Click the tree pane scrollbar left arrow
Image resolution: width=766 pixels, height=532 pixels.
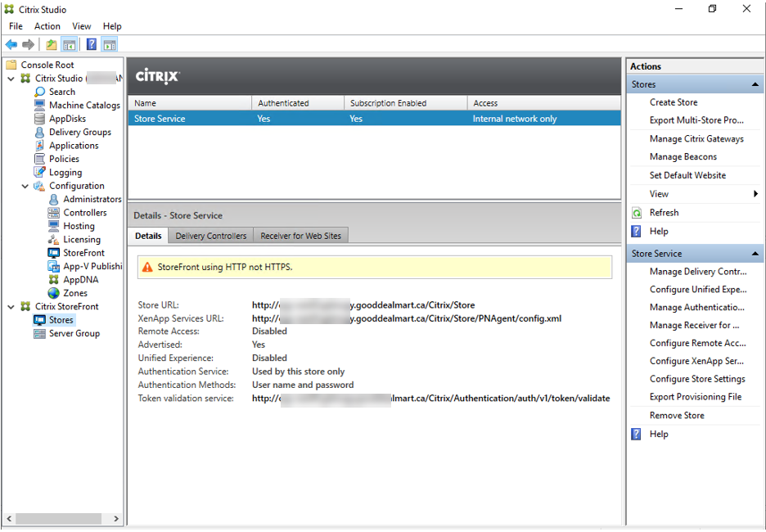point(9,518)
